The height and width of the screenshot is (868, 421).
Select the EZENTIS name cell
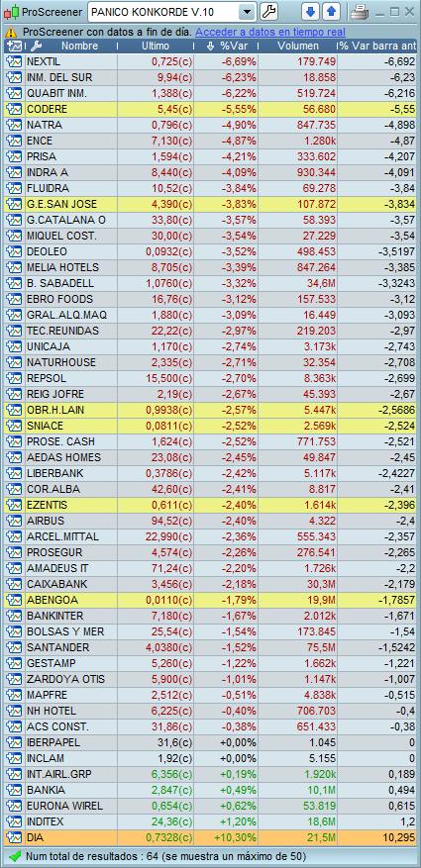coord(69,506)
